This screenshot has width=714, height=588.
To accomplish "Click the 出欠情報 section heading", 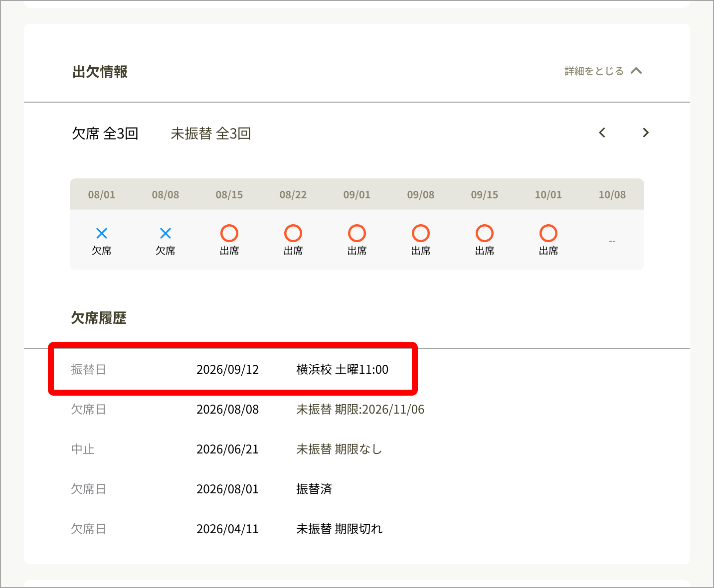I will 100,72.
